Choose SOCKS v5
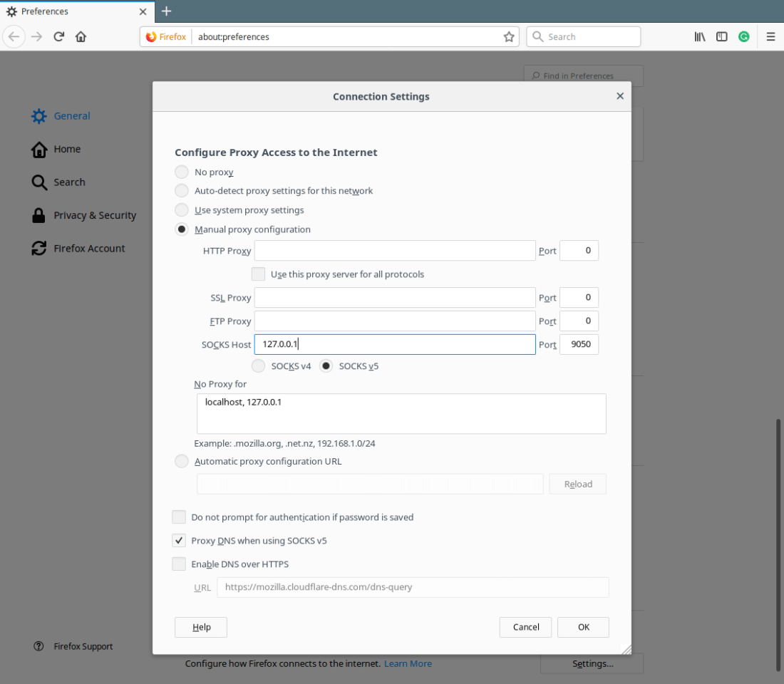Screen dimensions: 784x684 [x=326, y=366]
